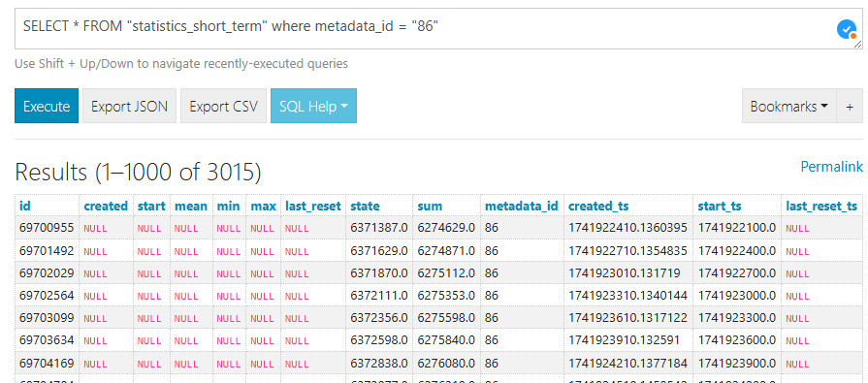
Task: Click the sum value 6275353.0
Action: tap(446, 296)
